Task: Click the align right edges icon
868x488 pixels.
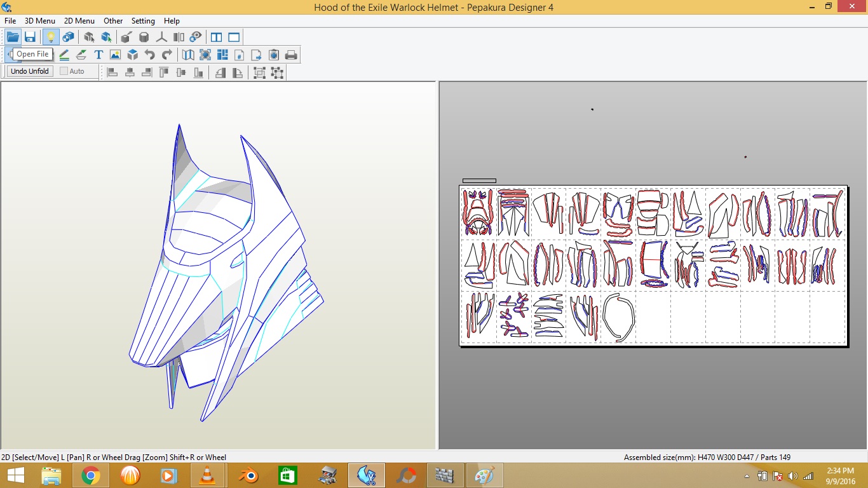Action: 147,72
